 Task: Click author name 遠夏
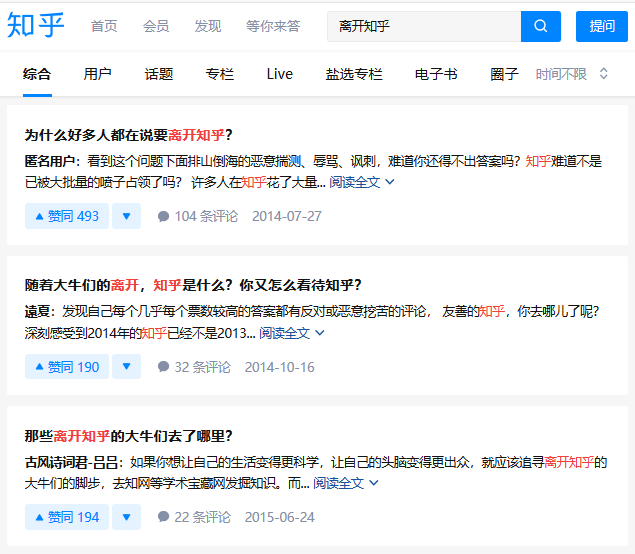37,311
